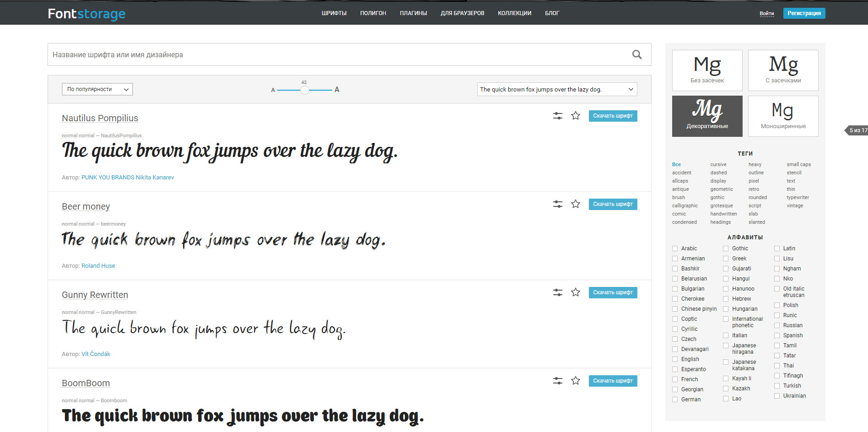Filter by the 'brush' tag

[678, 197]
